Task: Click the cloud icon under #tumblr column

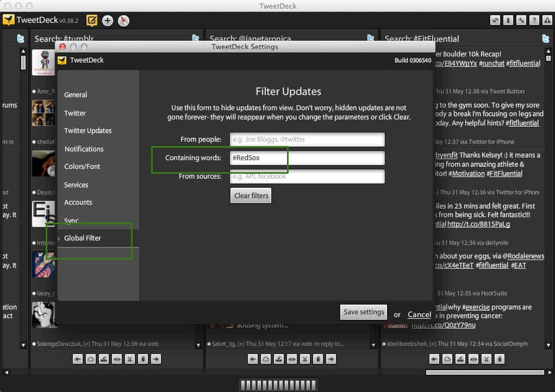Action: tap(91, 359)
